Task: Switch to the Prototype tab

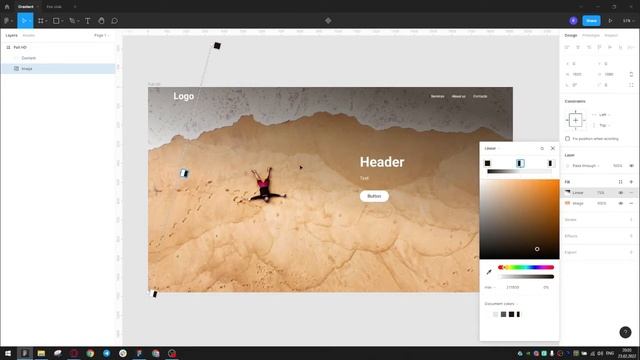Action: pyautogui.click(x=591, y=36)
